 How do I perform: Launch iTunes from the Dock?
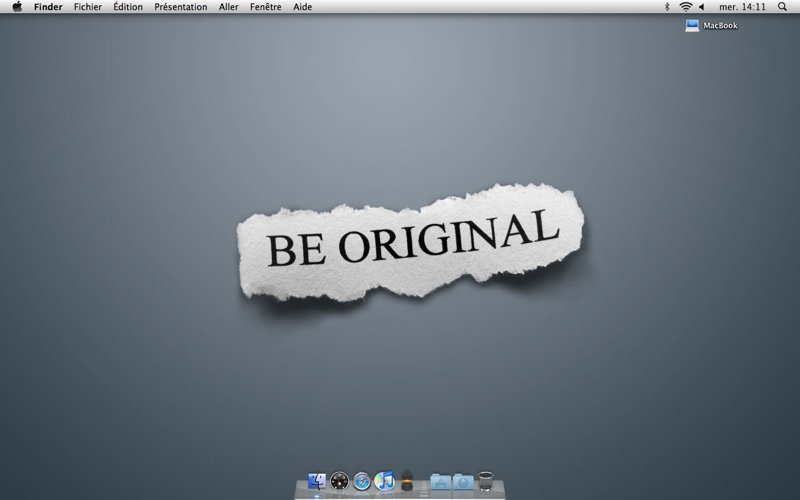pos(384,481)
